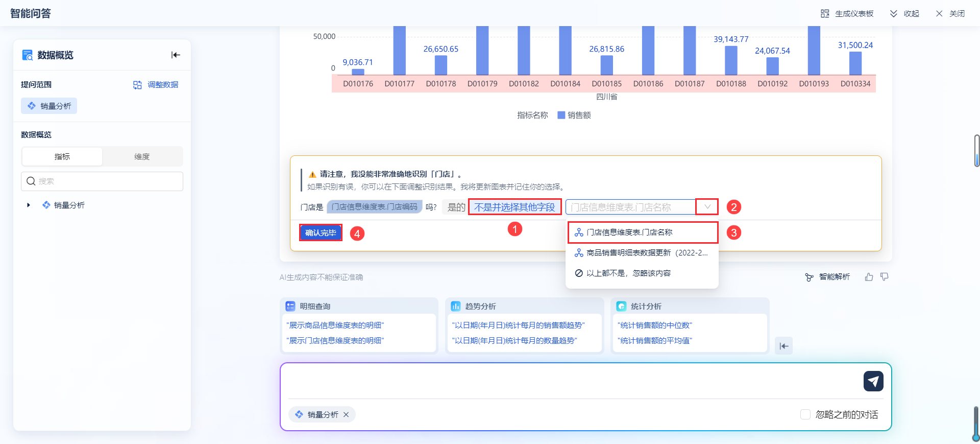Click the D010192 bar in chart
This screenshot has width=980, height=444.
click(772, 66)
